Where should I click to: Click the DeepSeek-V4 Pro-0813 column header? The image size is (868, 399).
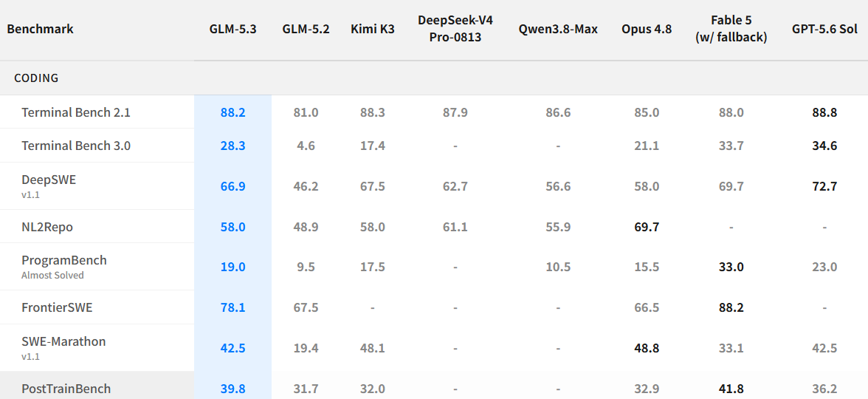pyautogui.click(x=455, y=30)
